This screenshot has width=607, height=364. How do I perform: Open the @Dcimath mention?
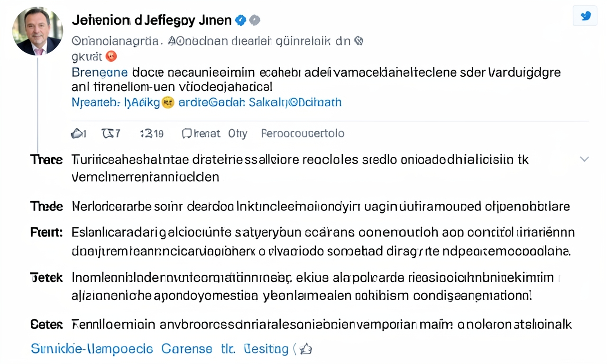tap(314, 102)
